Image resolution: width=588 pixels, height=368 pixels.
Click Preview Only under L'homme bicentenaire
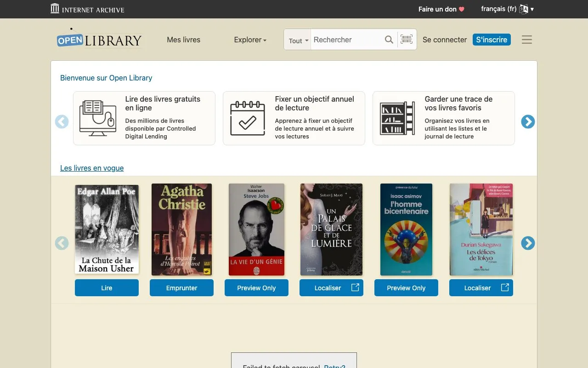406,288
